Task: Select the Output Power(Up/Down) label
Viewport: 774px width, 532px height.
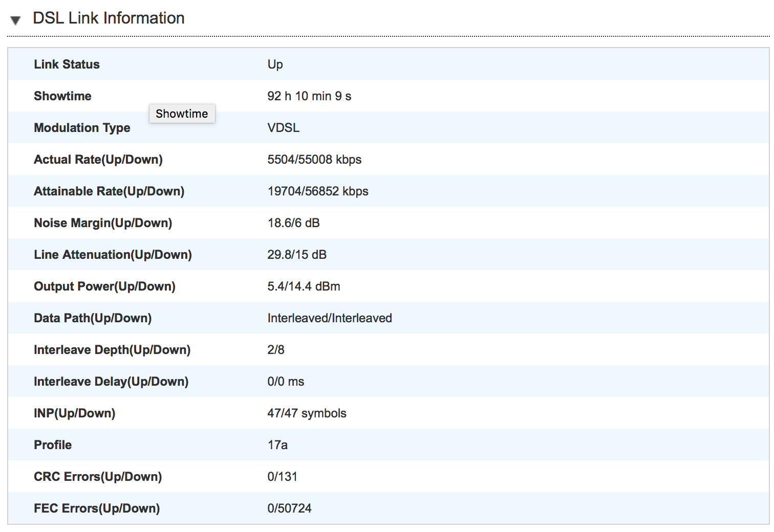Action: [104, 286]
